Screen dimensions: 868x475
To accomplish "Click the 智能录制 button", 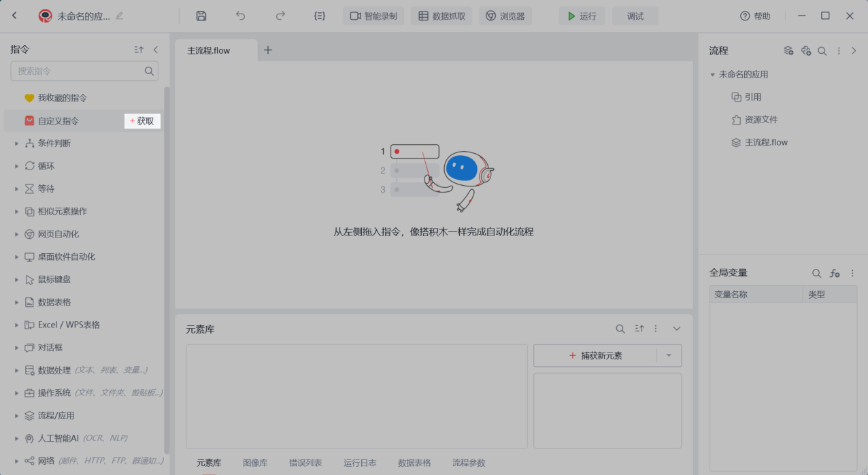I will 373,16.
